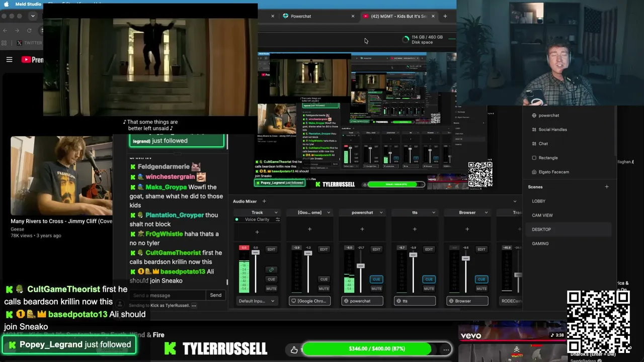Open the TWITTER bookmark
Screen dimensions: 644x362
[29, 43]
